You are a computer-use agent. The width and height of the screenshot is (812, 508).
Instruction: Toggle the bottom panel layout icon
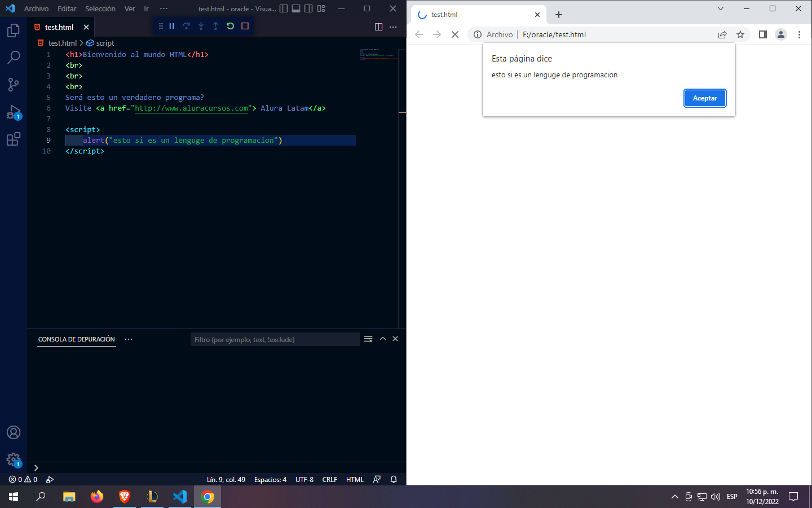pos(296,8)
